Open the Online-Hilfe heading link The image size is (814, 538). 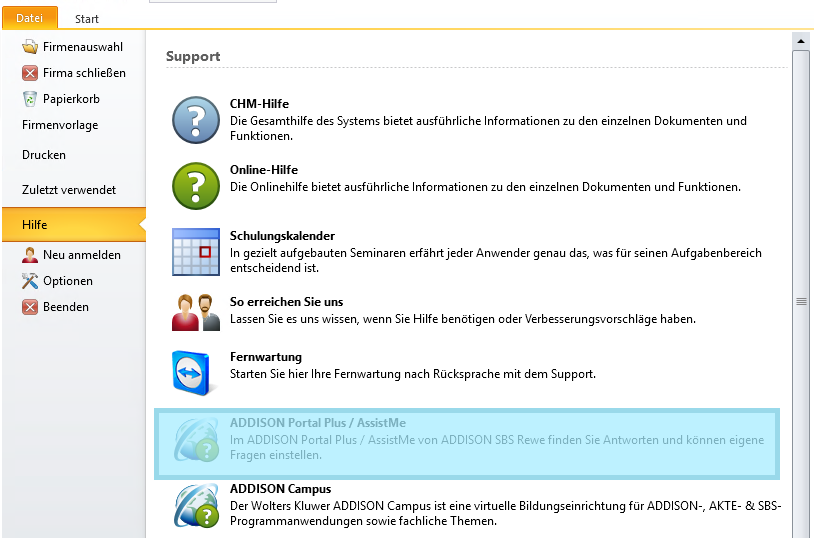[264, 170]
